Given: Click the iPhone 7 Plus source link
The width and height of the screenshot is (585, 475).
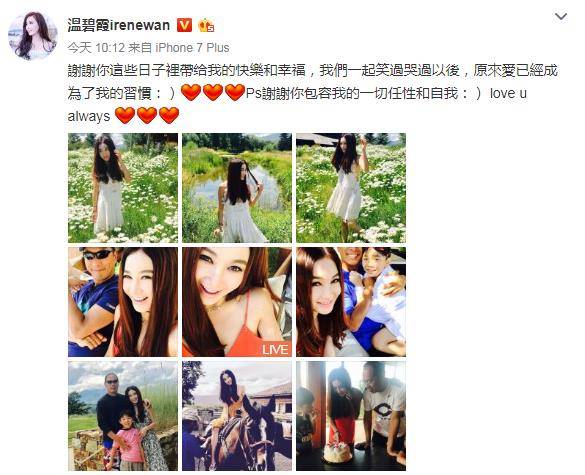Looking at the screenshot, I should point(192,48).
